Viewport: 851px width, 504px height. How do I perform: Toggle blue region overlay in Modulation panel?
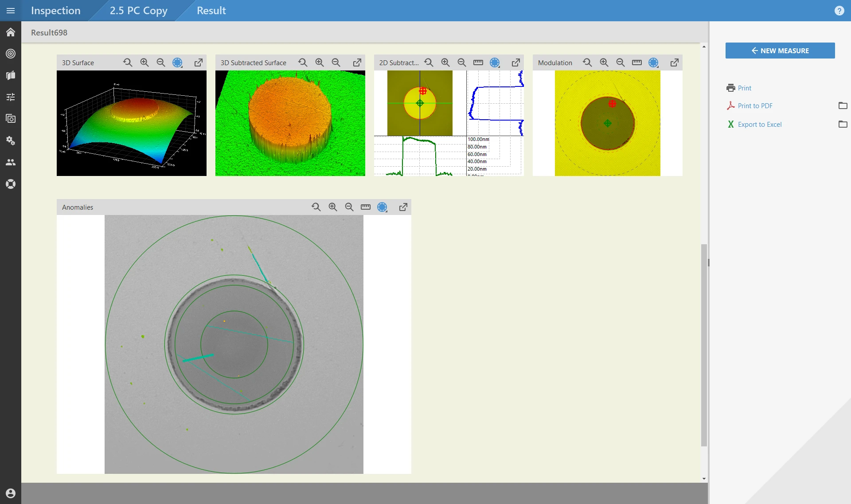pyautogui.click(x=653, y=63)
